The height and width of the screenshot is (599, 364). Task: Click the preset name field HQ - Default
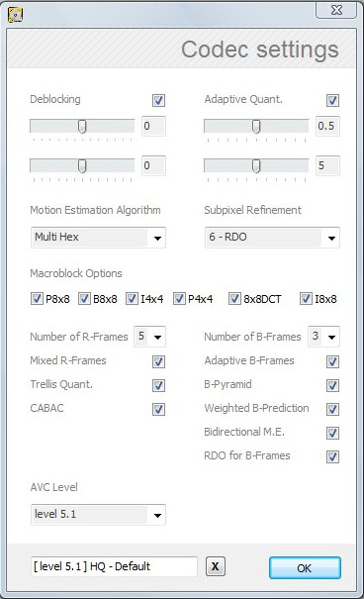(x=114, y=566)
